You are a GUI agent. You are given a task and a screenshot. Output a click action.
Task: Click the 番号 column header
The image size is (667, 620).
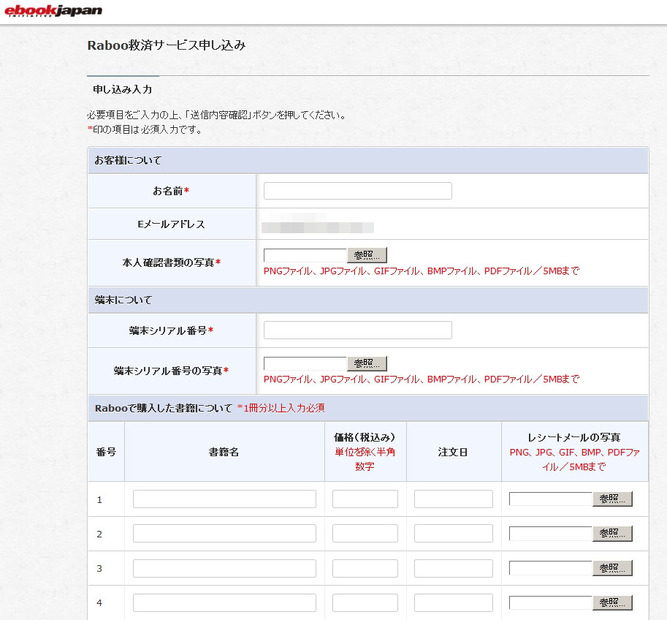pyautogui.click(x=106, y=452)
